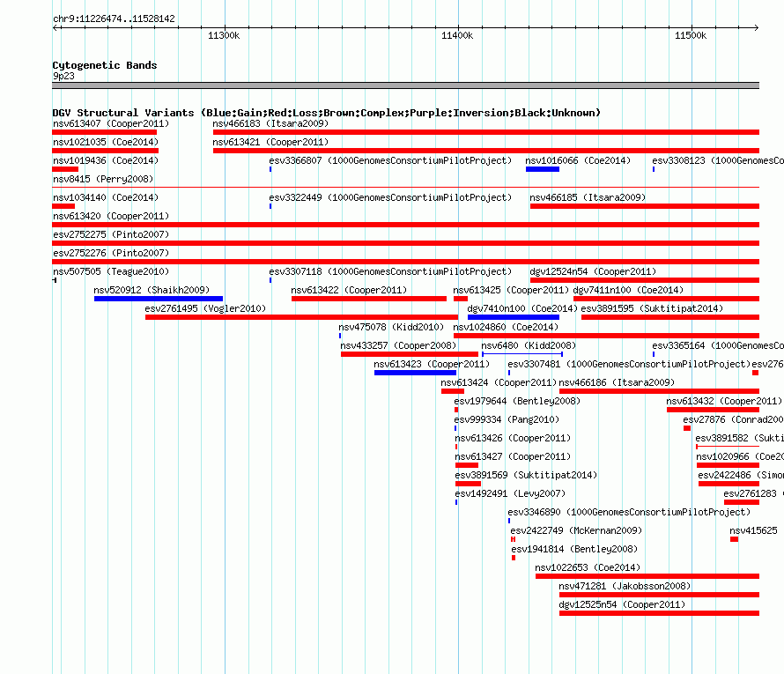Screen dimensions: 784x674
Task: Click esv3307481 1000Genomes variant label
Action: tap(629, 364)
